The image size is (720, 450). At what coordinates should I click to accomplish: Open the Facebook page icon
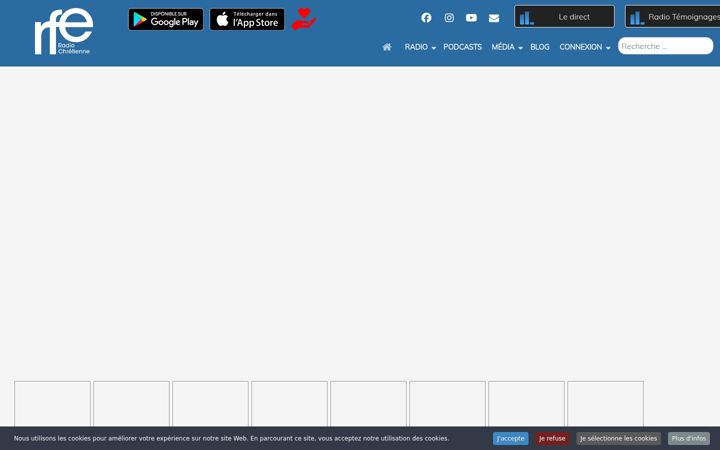(x=426, y=17)
